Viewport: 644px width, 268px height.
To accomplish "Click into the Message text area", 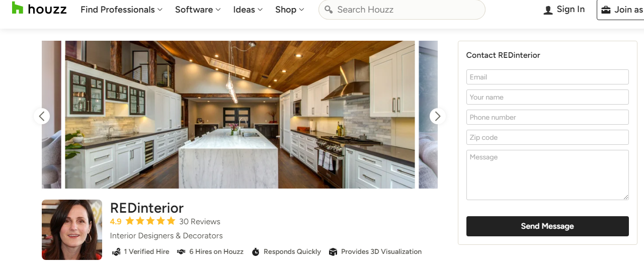I will click(547, 175).
